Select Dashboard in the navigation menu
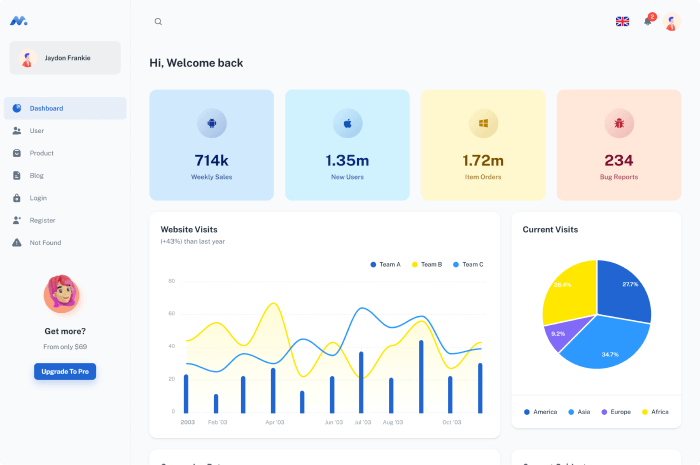 (65, 108)
